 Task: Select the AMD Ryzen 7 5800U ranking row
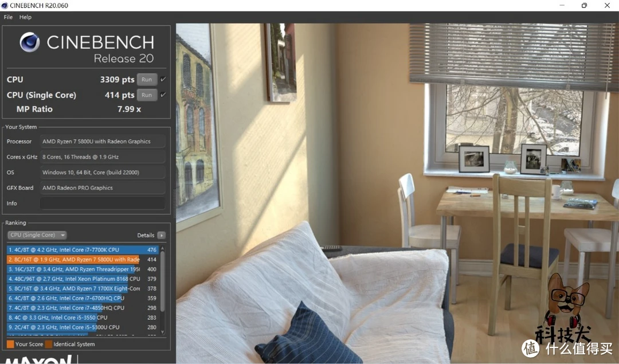[83, 259]
